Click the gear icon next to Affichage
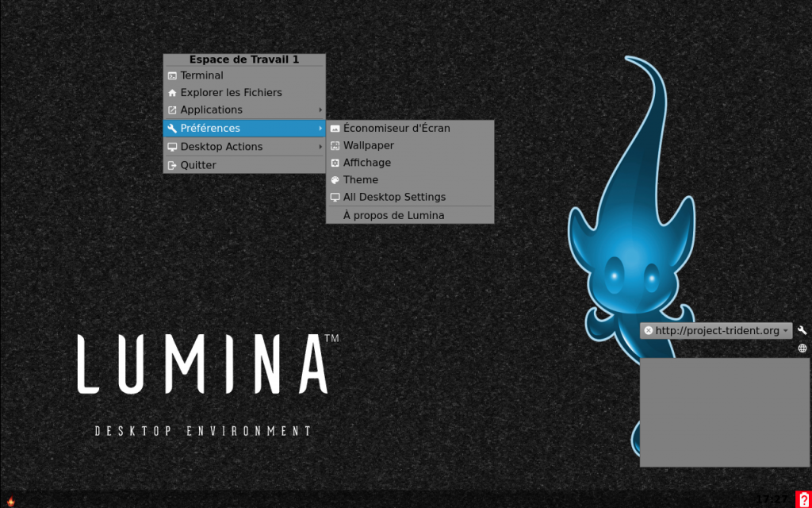The height and width of the screenshot is (508, 812). (335, 163)
